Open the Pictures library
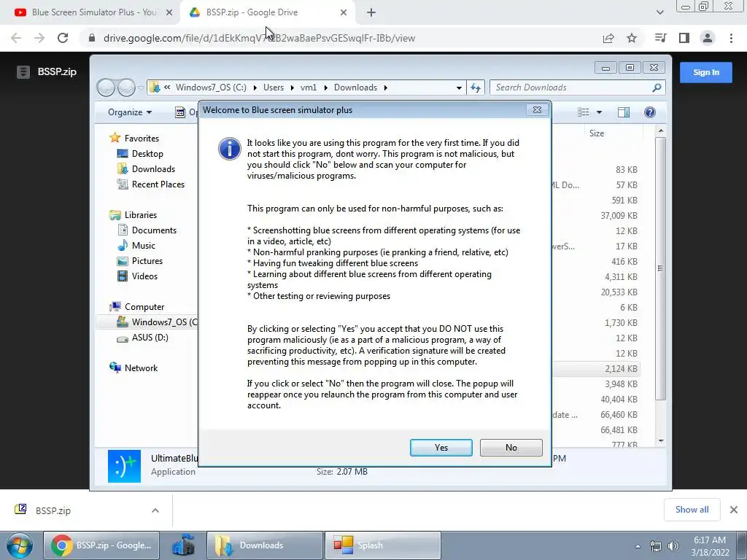The height and width of the screenshot is (560, 747). pos(147,261)
